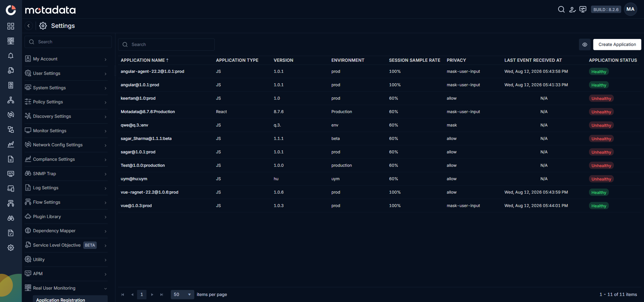This screenshot has height=302, width=644.
Task: Click the Flow Settings icon
Action: pos(28,202)
